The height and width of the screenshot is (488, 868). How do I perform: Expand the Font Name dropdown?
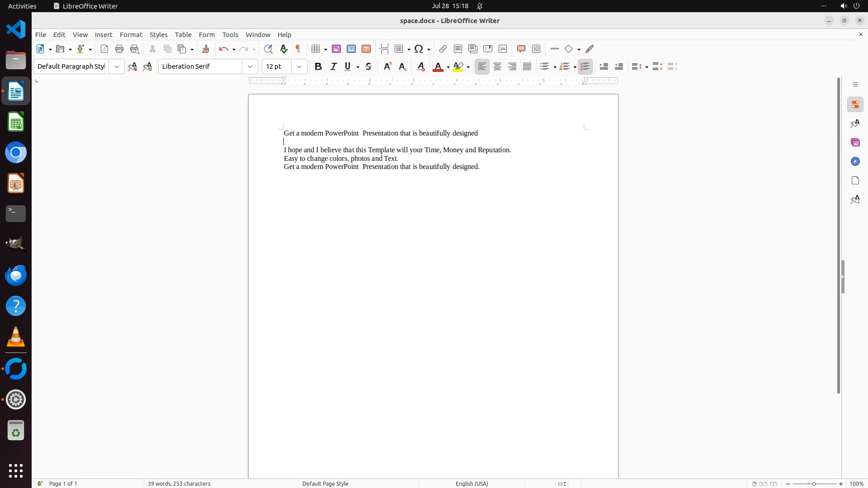[250, 66]
